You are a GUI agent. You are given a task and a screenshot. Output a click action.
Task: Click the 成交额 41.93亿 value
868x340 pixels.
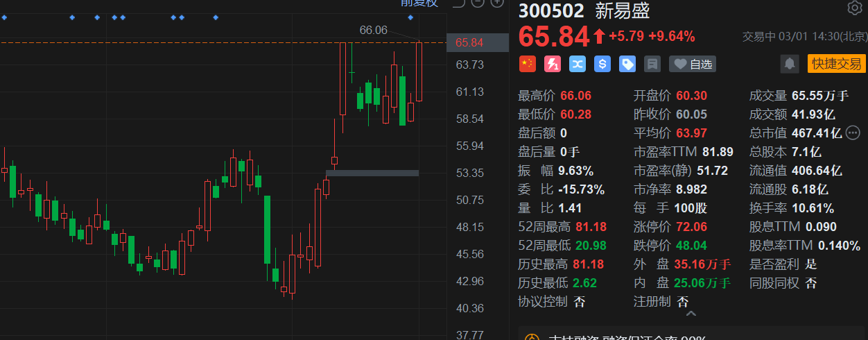coord(815,114)
